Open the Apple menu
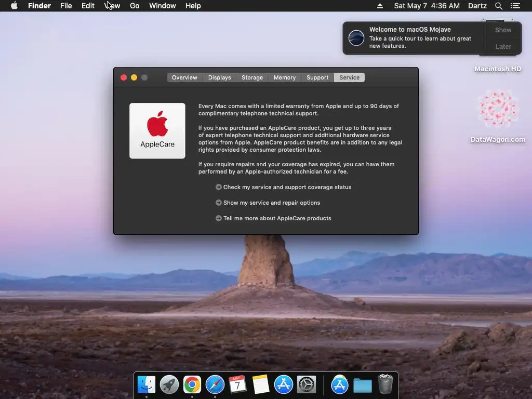 coord(14,6)
